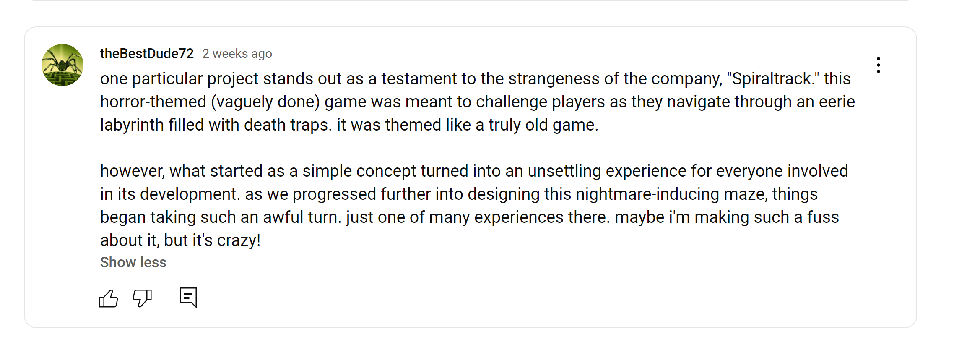Dislike the comment with thumbs down

142,298
